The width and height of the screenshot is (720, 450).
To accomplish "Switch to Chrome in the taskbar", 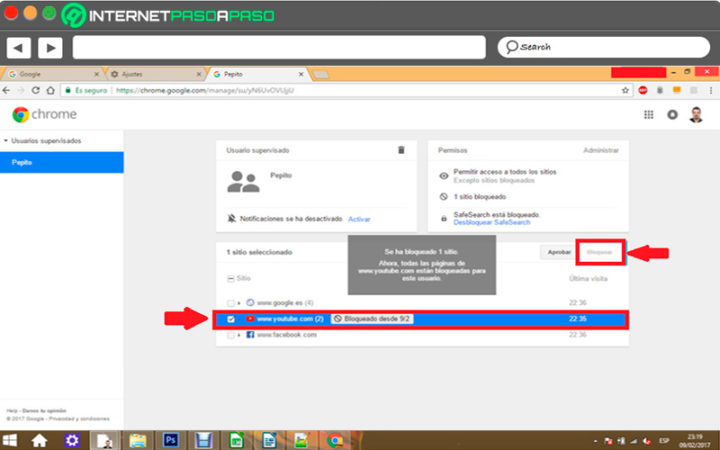I will (x=335, y=440).
